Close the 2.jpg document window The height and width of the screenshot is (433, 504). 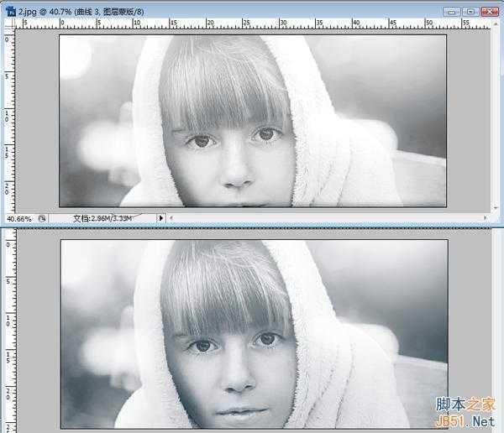tap(490, 12)
